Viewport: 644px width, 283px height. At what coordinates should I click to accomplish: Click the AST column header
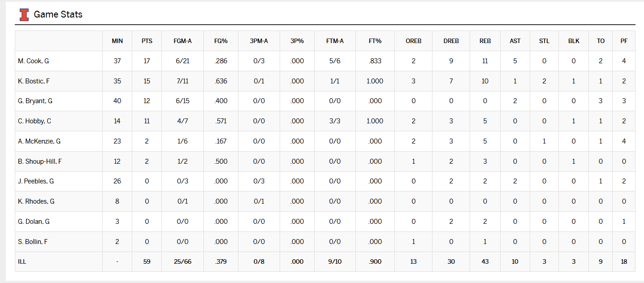515,41
